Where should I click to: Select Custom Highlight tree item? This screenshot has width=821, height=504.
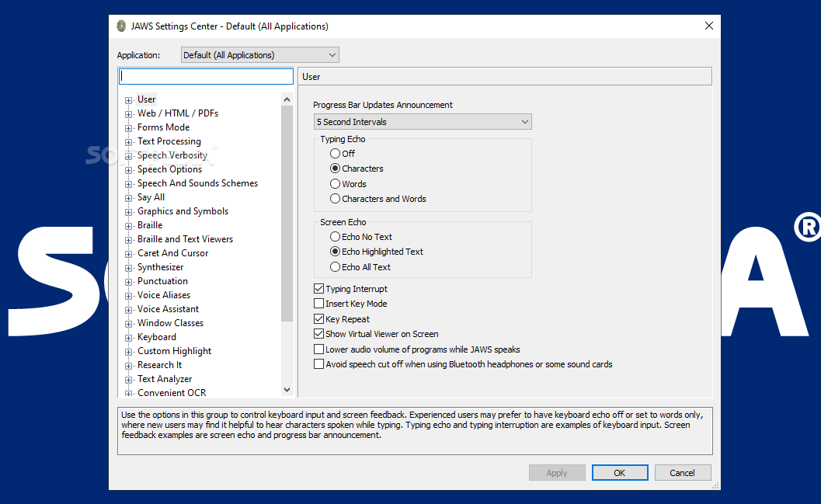174,351
